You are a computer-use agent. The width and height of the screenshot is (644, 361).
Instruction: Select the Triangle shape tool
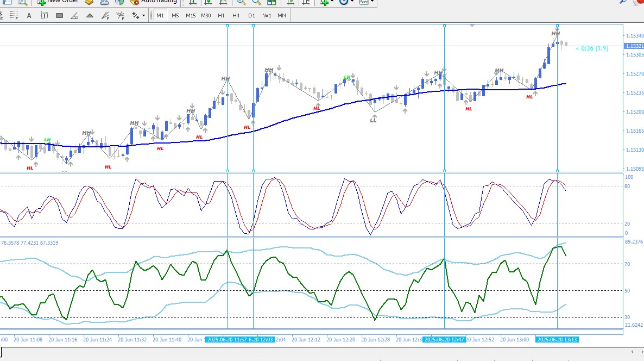coord(90,16)
